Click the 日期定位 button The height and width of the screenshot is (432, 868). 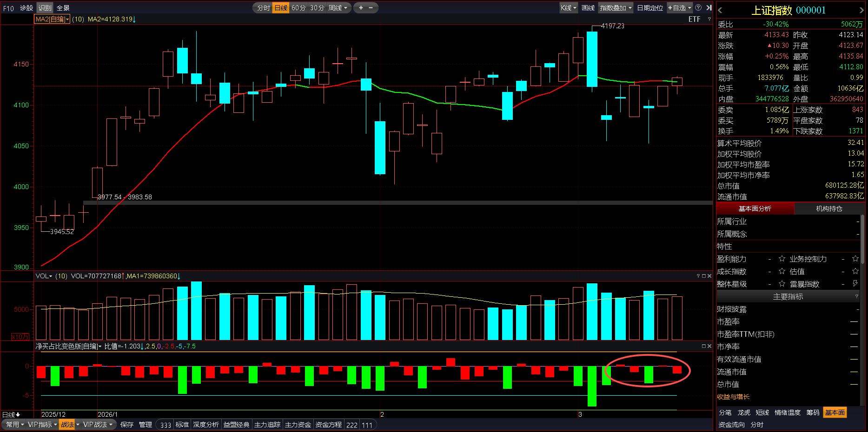(649, 8)
